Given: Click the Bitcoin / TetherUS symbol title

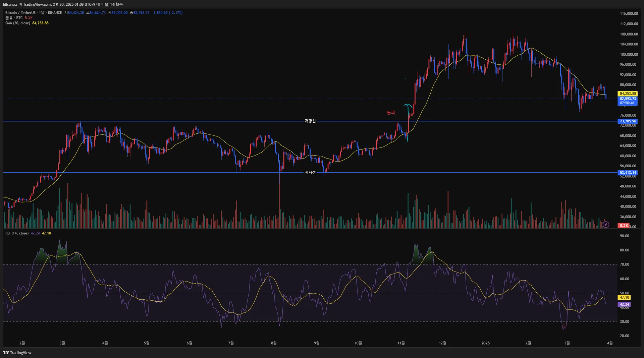Looking at the screenshot, I should pos(20,13).
